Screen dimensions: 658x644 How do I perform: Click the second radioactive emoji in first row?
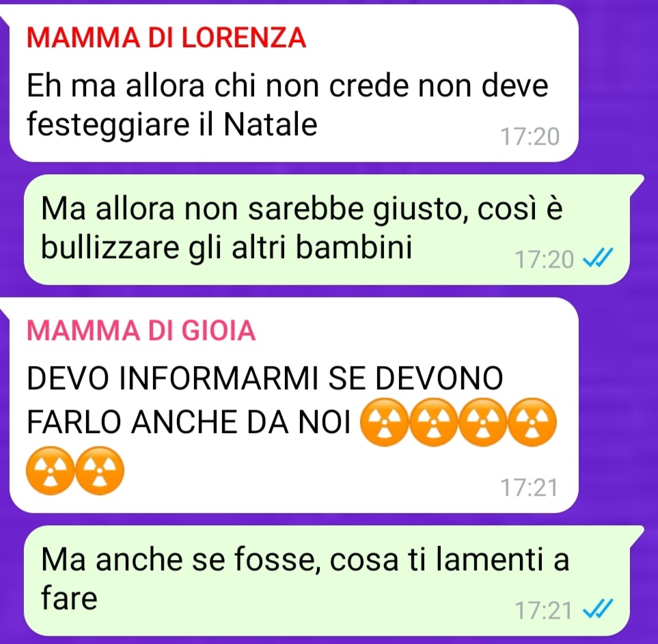pyautogui.click(x=433, y=421)
